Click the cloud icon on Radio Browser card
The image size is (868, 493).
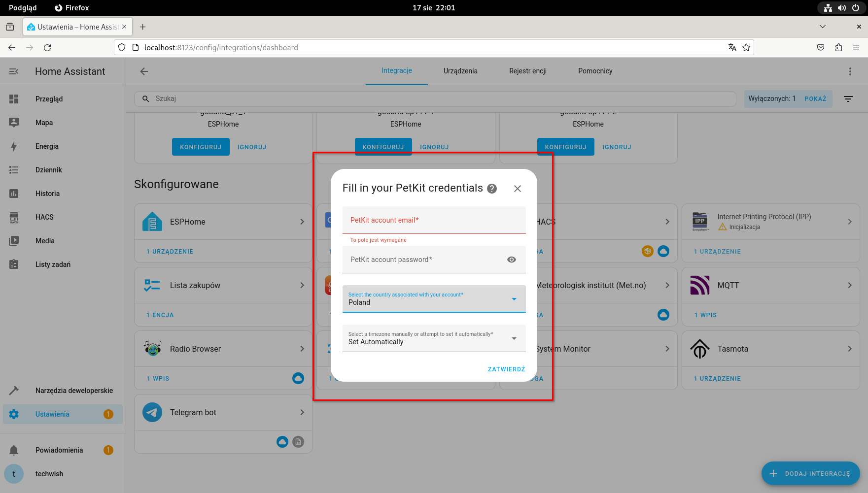[298, 378]
